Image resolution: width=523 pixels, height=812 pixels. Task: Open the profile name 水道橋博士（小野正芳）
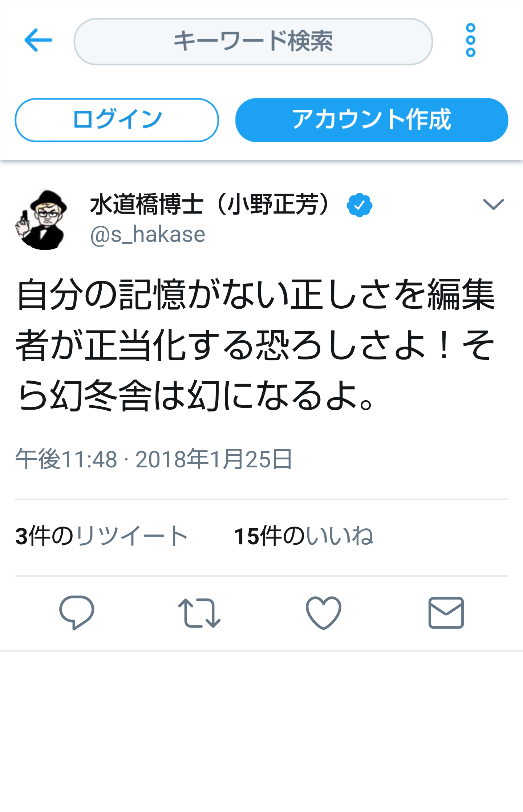click(x=211, y=204)
